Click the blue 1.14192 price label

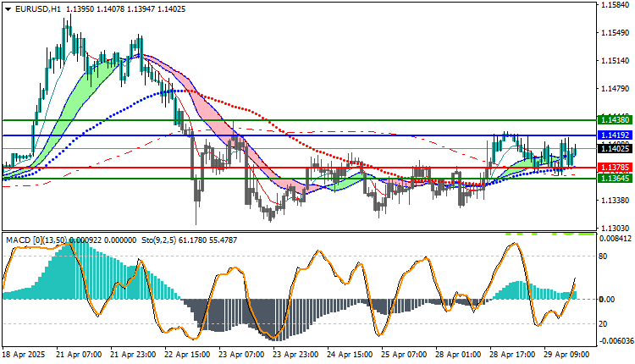pyautogui.click(x=615, y=135)
